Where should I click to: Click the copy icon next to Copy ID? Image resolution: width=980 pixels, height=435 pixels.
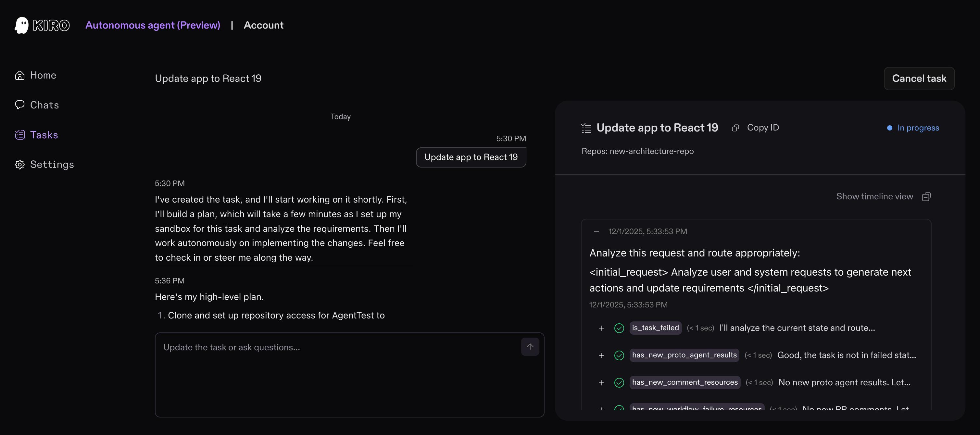[735, 128]
